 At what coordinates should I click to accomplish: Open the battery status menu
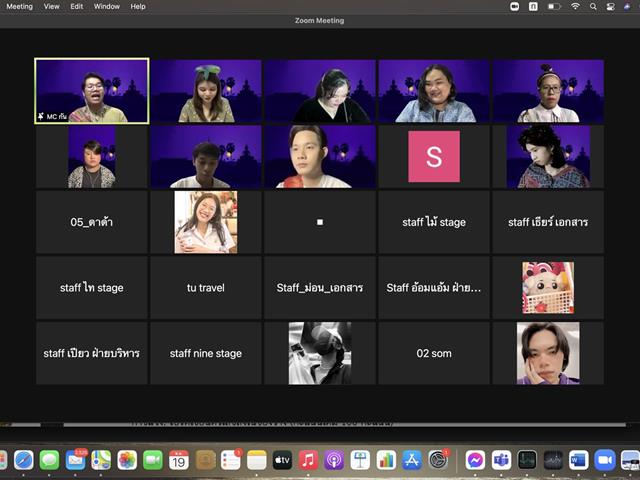553,6
